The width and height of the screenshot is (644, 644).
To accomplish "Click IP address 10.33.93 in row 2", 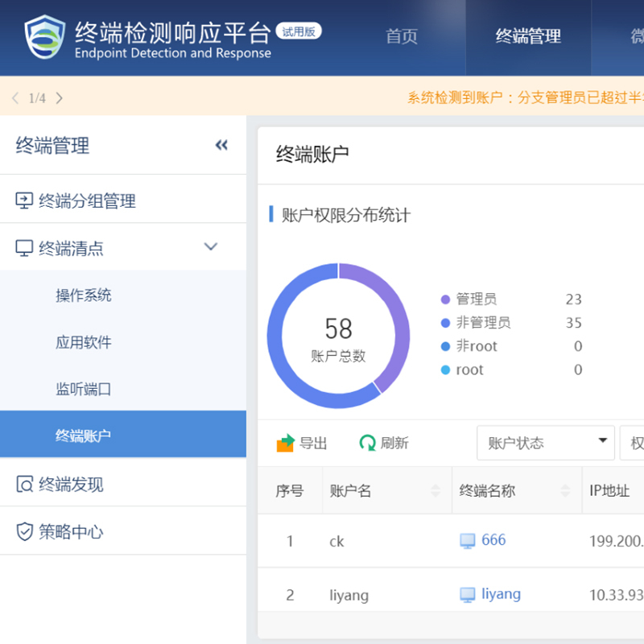I will click(616, 595).
